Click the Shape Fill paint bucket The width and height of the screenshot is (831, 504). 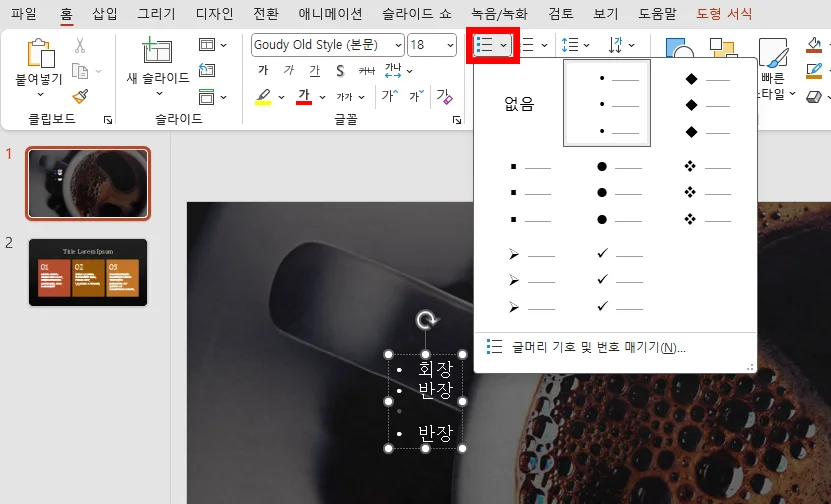pyautogui.click(x=814, y=45)
